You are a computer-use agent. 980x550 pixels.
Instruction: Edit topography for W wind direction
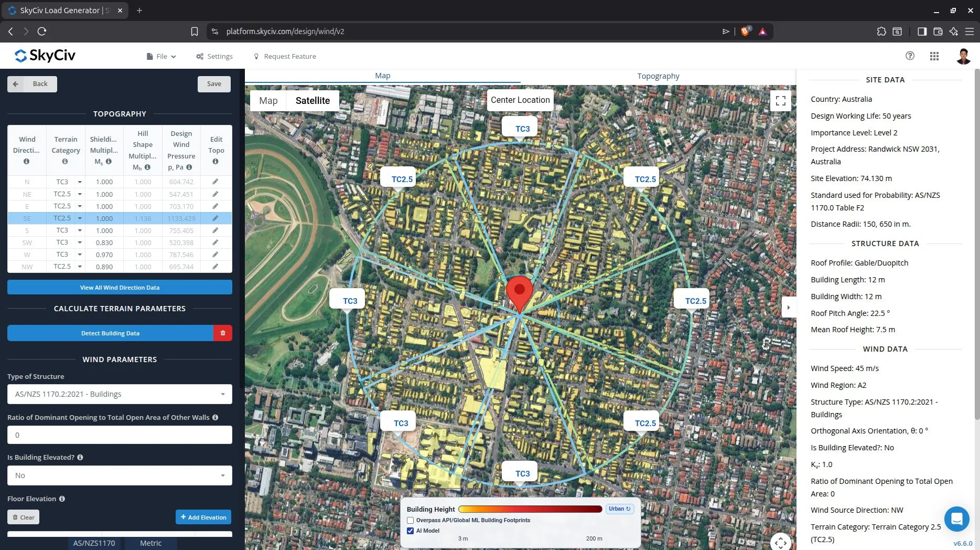(215, 255)
